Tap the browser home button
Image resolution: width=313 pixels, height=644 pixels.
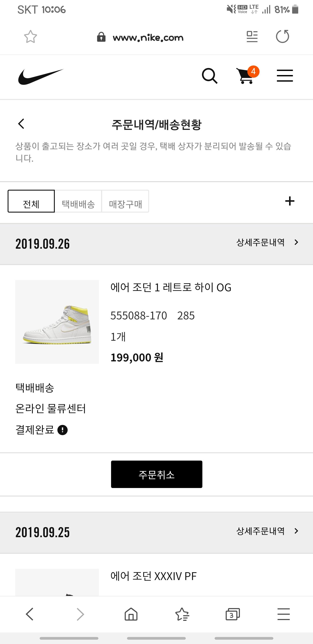pyautogui.click(x=131, y=614)
